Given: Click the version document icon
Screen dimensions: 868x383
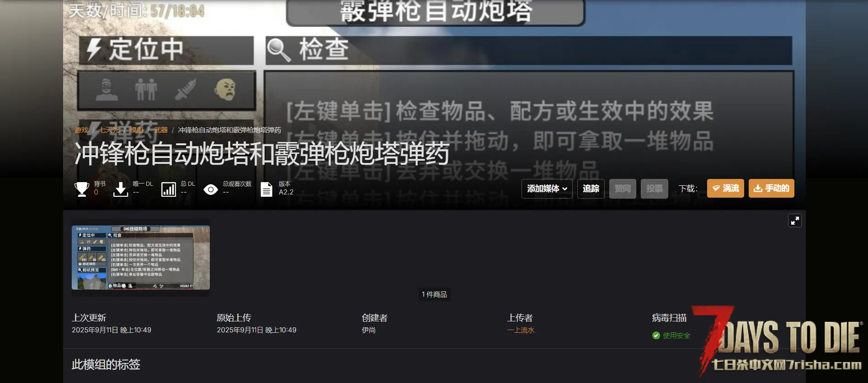Looking at the screenshot, I should (x=266, y=189).
